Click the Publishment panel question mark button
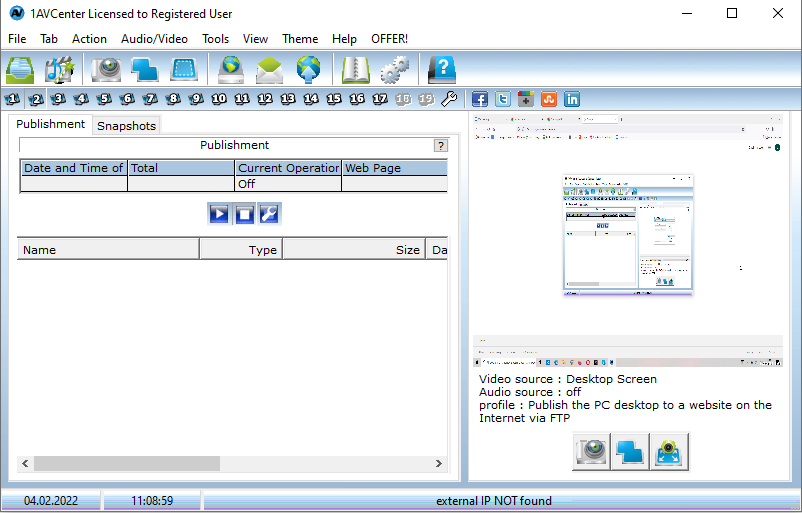Screen dimensions: 802x513 [x=440, y=145]
